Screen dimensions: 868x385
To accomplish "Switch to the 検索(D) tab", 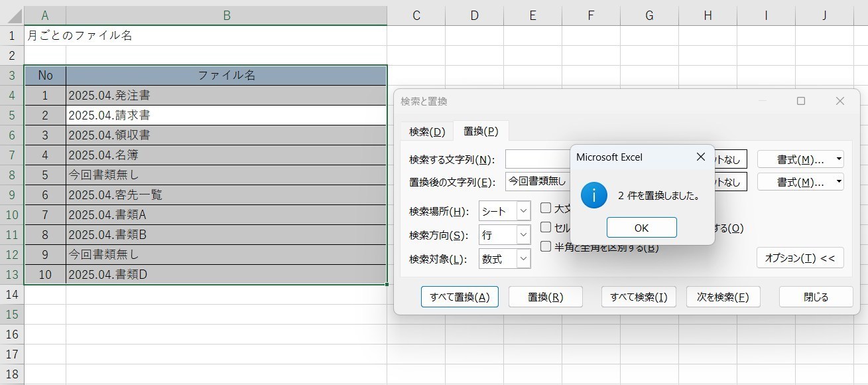I will [x=427, y=131].
